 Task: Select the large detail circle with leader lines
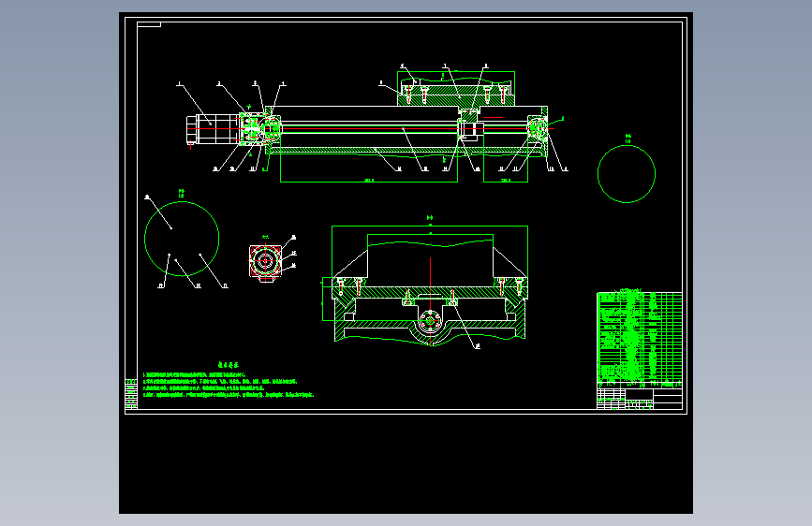click(182, 239)
